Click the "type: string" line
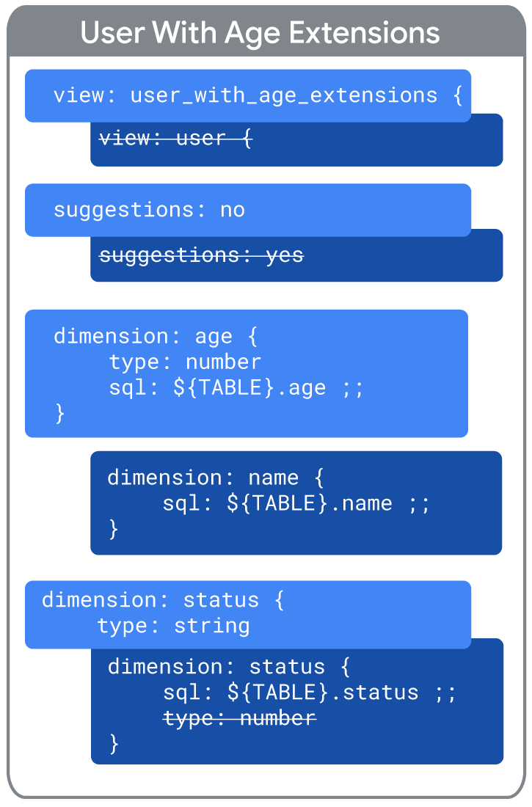 174,627
